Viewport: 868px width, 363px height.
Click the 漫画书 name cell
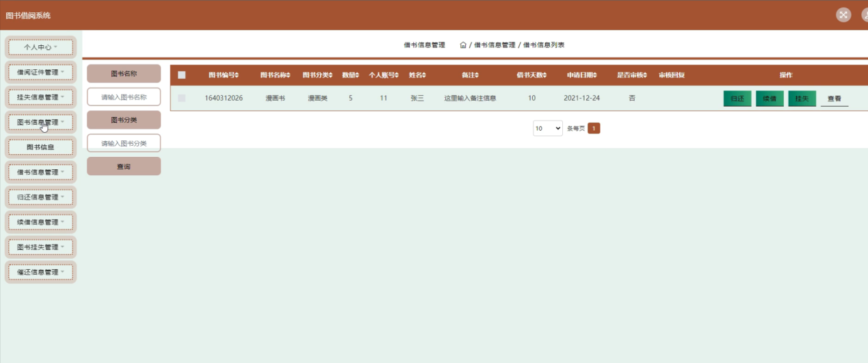[x=275, y=99]
